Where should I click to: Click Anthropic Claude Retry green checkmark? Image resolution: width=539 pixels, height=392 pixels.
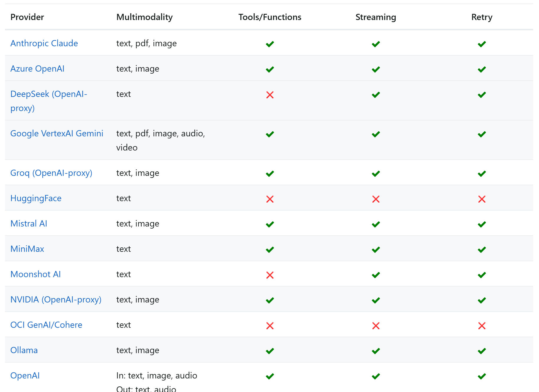pyautogui.click(x=482, y=44)
